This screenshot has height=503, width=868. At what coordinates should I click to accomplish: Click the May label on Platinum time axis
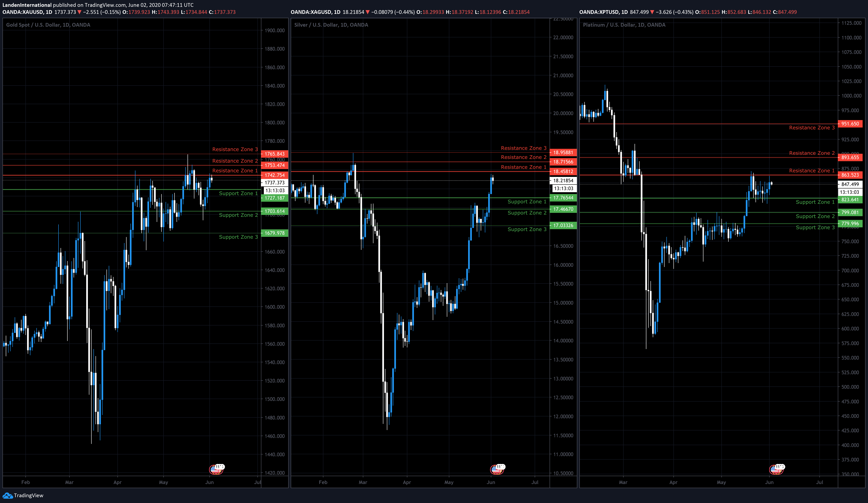721,483
